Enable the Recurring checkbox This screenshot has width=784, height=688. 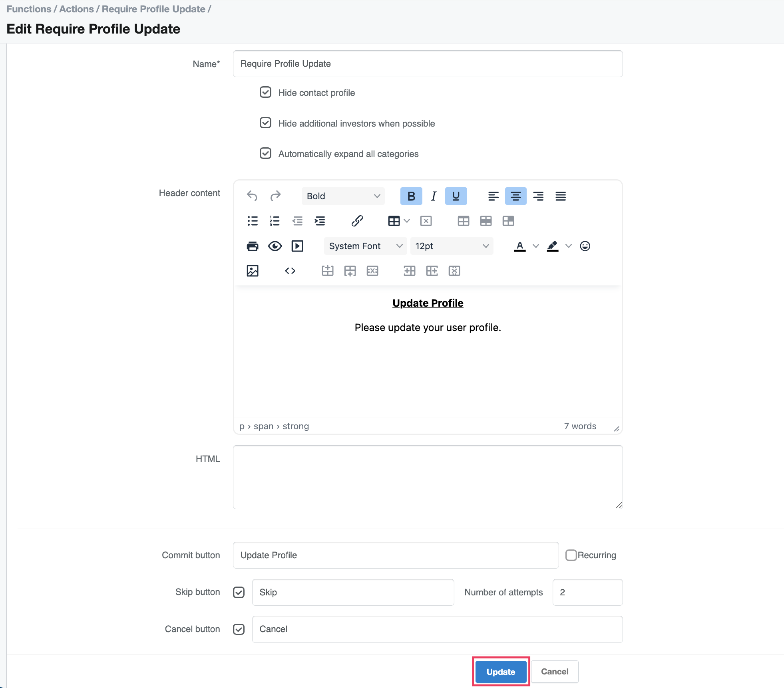pyautogui.click(x=571, y=555)
